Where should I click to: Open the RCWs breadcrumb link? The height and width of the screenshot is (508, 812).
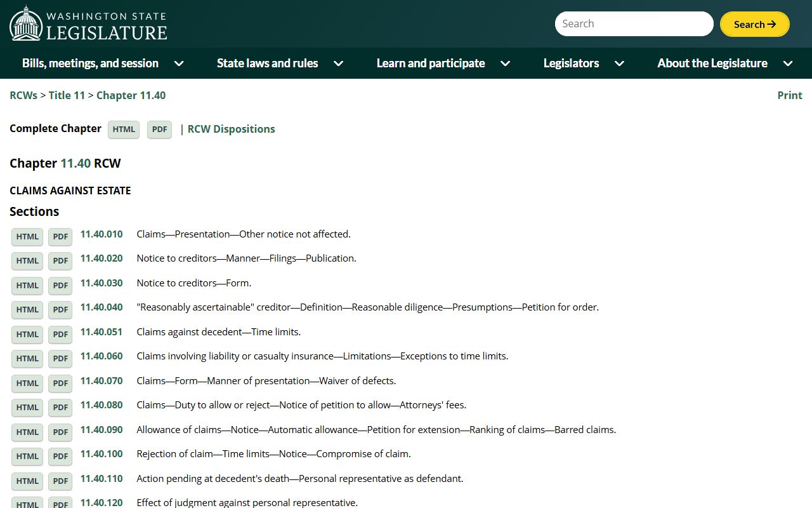coord(23,95)
